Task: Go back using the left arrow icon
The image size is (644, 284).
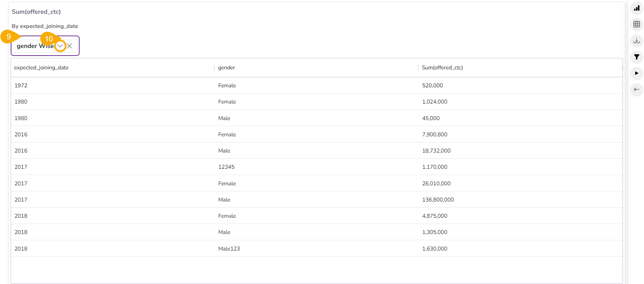Action: click(x=636, y=89)
